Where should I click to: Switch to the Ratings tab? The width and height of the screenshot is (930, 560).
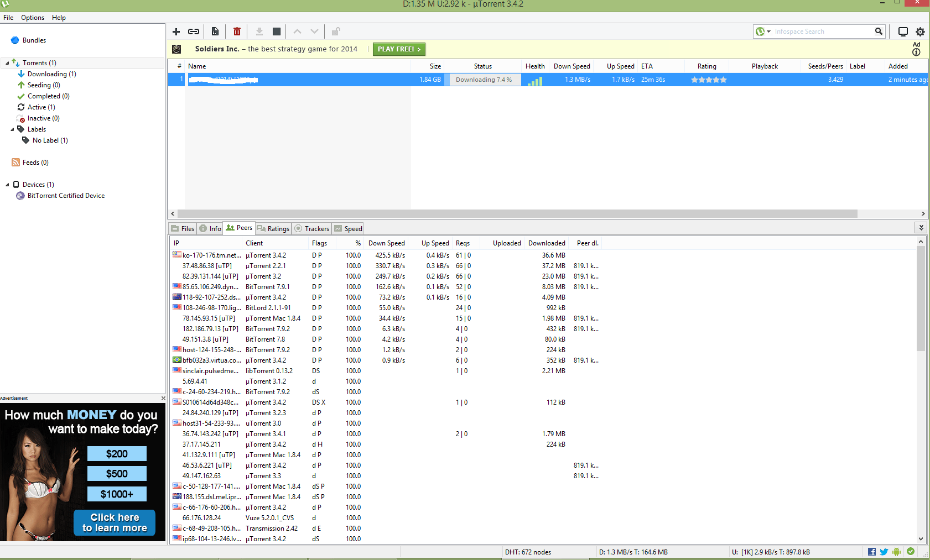coord(273,229)
